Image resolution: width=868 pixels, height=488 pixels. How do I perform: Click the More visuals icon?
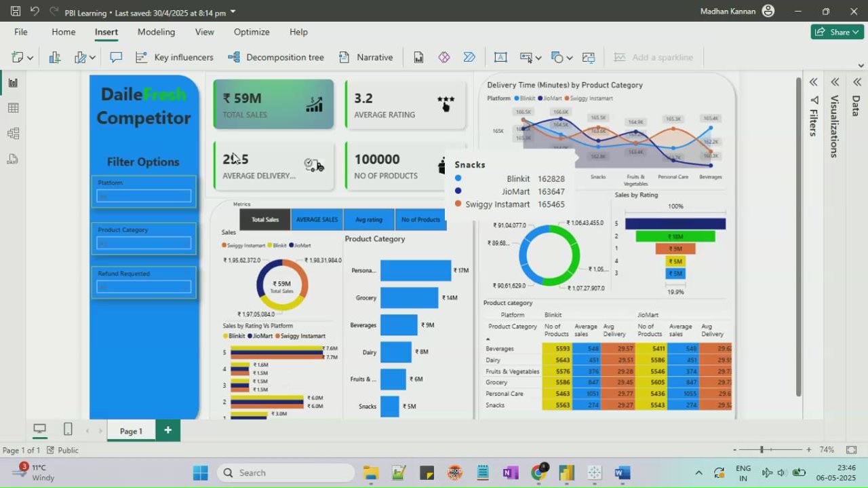click(x=81, y=58)
